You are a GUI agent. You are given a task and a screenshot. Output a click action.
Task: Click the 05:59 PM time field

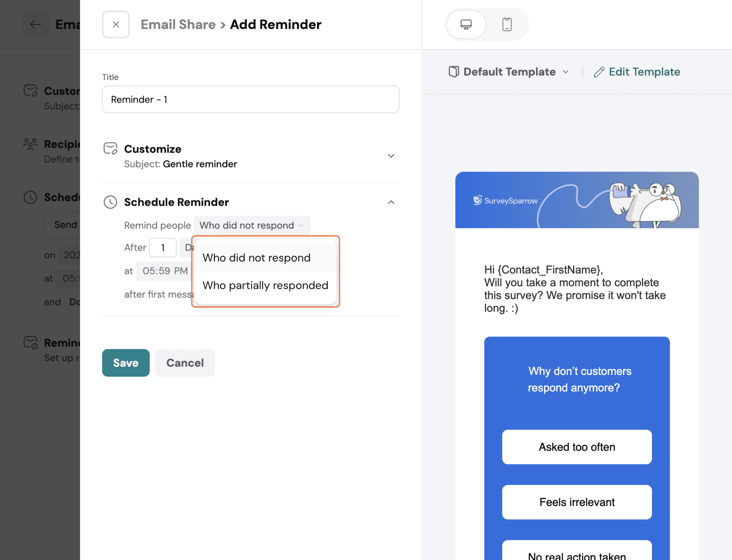coord(165,271)
